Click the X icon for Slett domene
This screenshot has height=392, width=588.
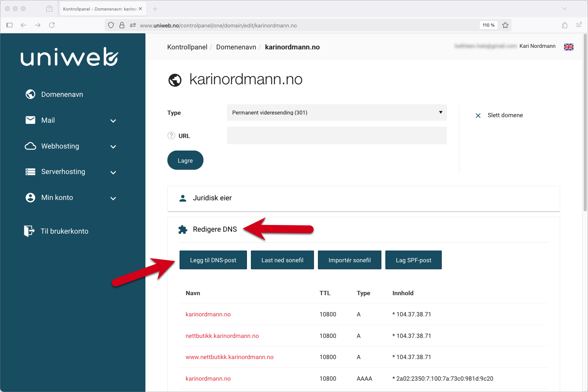click(x=478, y=116)
